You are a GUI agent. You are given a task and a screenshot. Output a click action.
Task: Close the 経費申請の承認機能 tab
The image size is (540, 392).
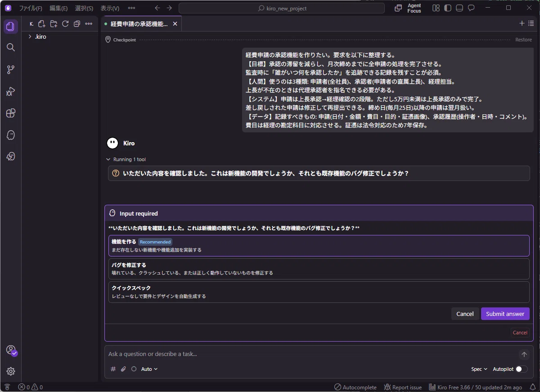(x=175, y=24)
